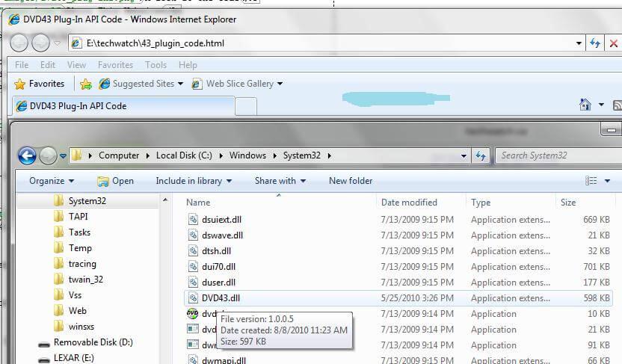Open the Favorites menu in menu bar
The height and width of the screenshot is (364, 622).
coord(115,64)
